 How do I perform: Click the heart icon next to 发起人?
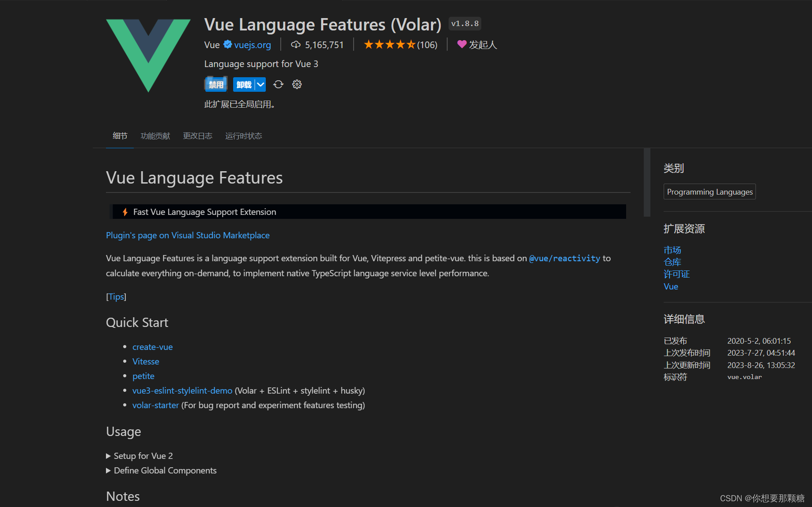(462, 44)
